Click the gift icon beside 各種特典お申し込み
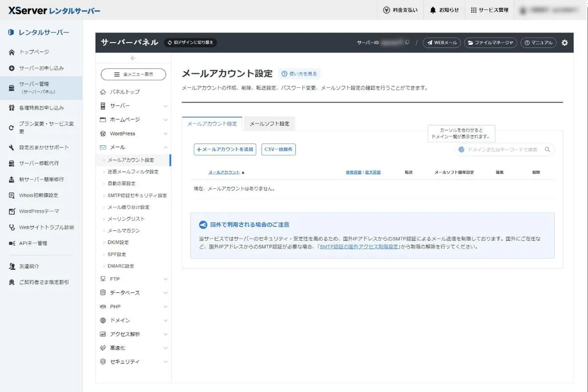This screenshot has width=588, height=392. pos(12,108)
